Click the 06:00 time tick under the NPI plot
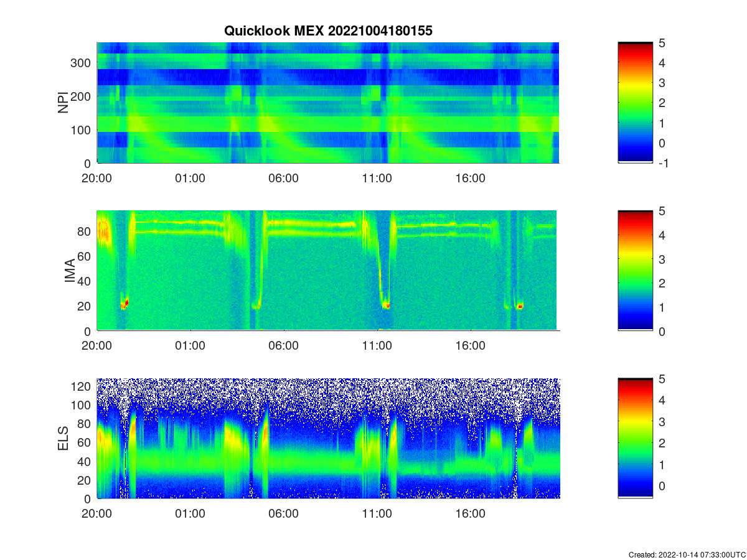Screen dimensions: 747x560 tap(283, 178)
